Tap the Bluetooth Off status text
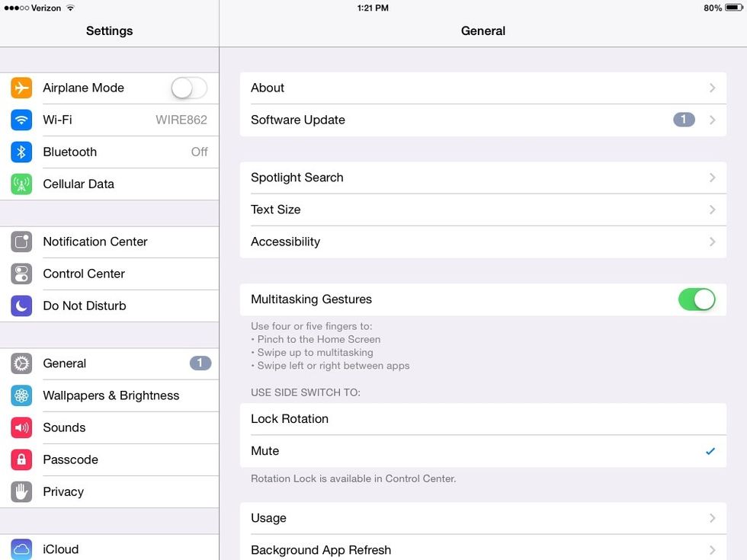Image resolution: width=747 pixels, height=560 pixels. click(199, 152)
